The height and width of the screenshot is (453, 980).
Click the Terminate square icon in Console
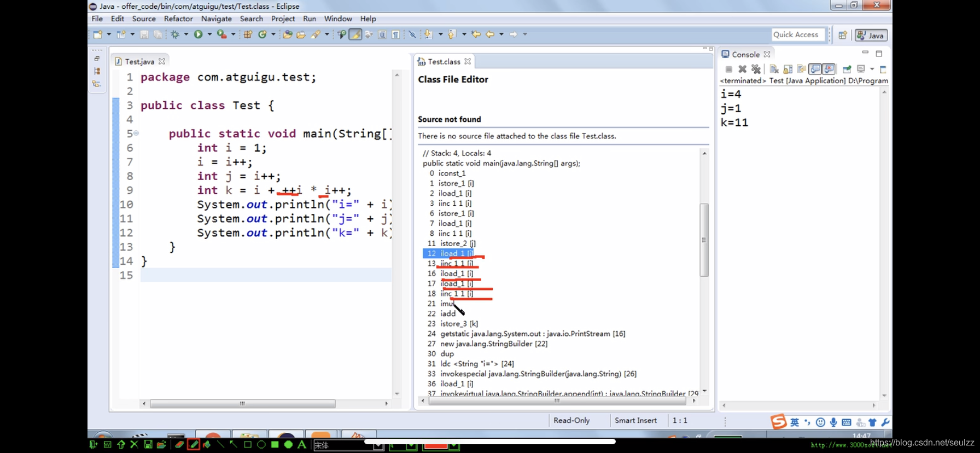(x=728, y=69)
